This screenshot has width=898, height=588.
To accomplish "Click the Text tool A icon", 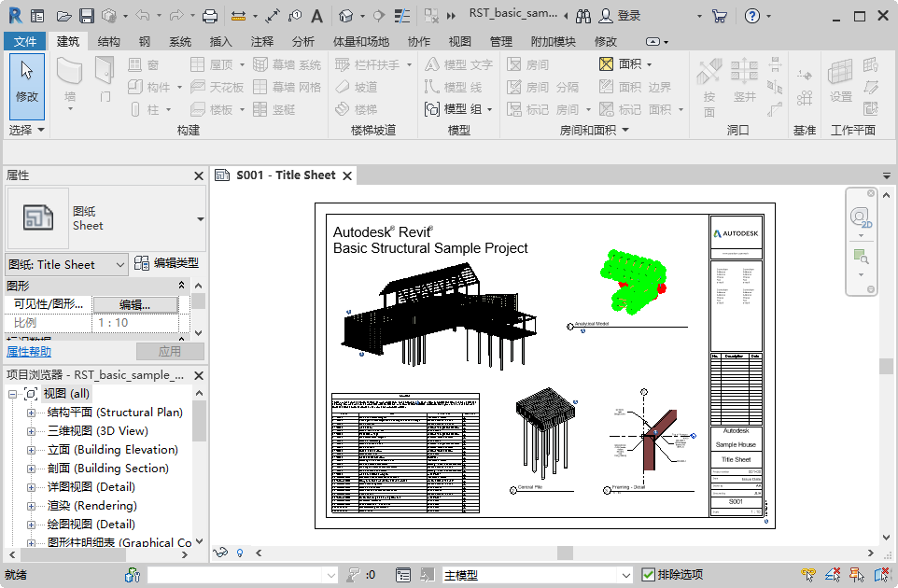I will [316, 16].
